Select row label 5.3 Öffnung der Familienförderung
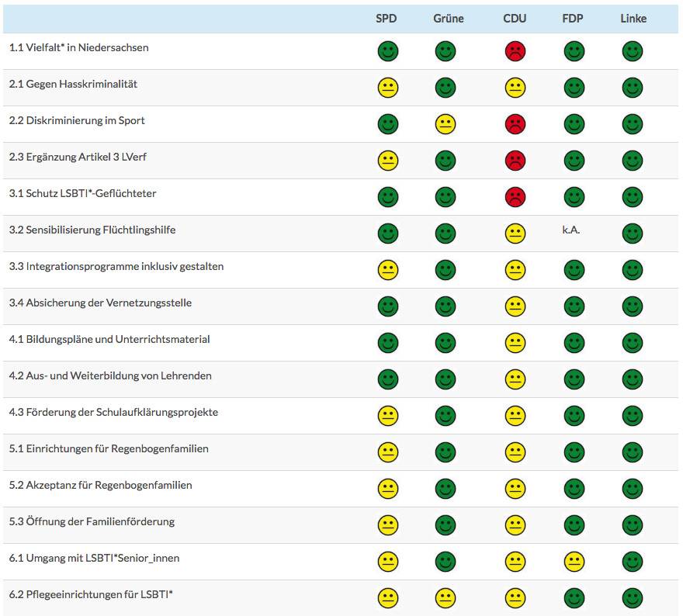The width and height of the screenshot is (683, 616). click(92, 521)
